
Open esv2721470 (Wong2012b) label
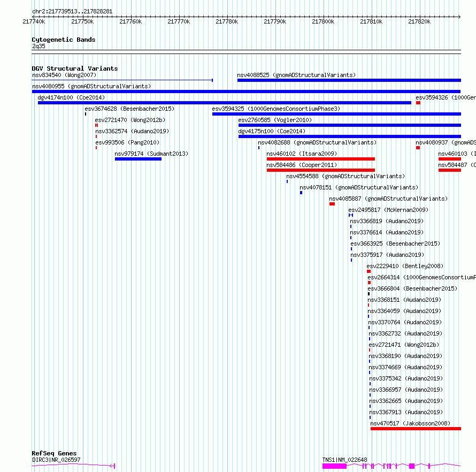tap(130, 120)
